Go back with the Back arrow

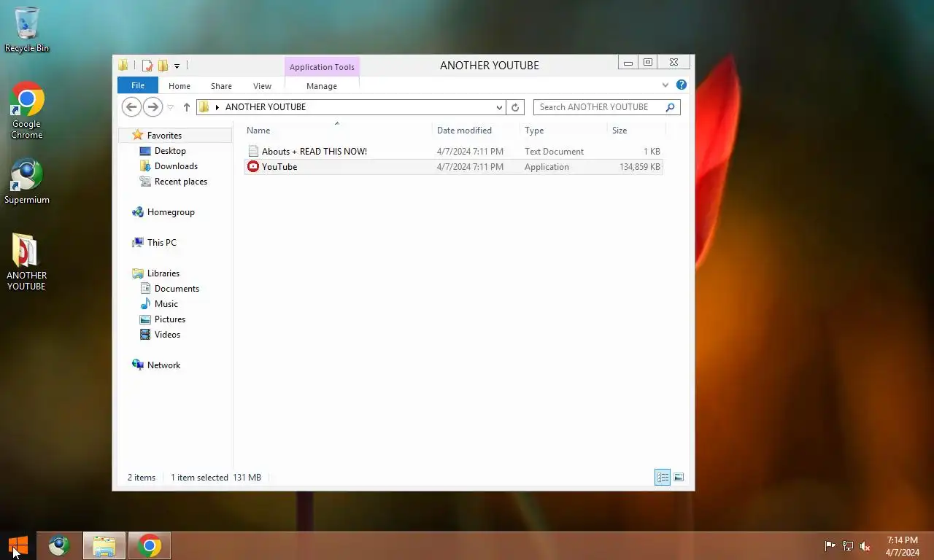click(131, 107)
